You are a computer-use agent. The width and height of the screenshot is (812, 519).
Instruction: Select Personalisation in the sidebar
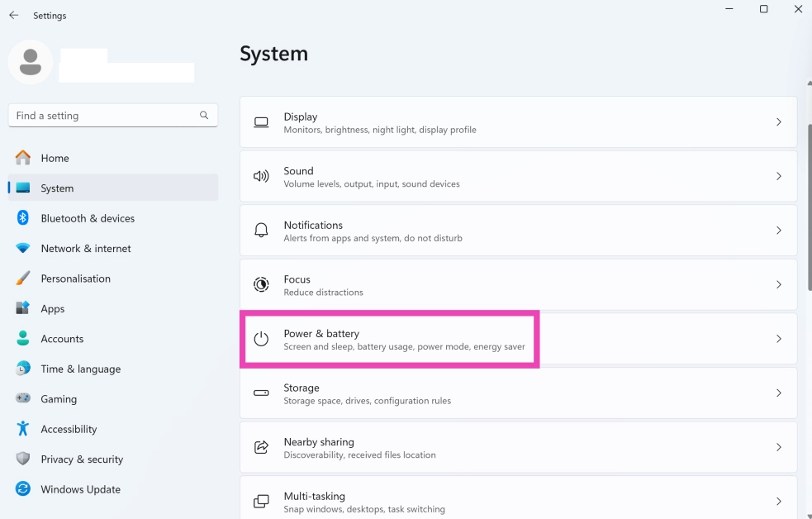click(x=75, y=279)
